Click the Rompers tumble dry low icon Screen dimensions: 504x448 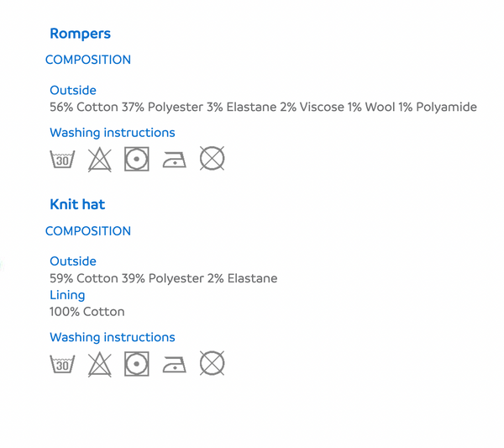[137, 159]
